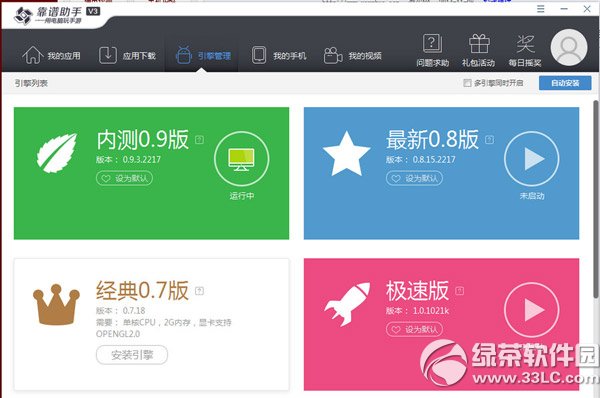Set 极速版 as default engine
Viewport: 600px width, 398px height.
[x=414, y=329]
